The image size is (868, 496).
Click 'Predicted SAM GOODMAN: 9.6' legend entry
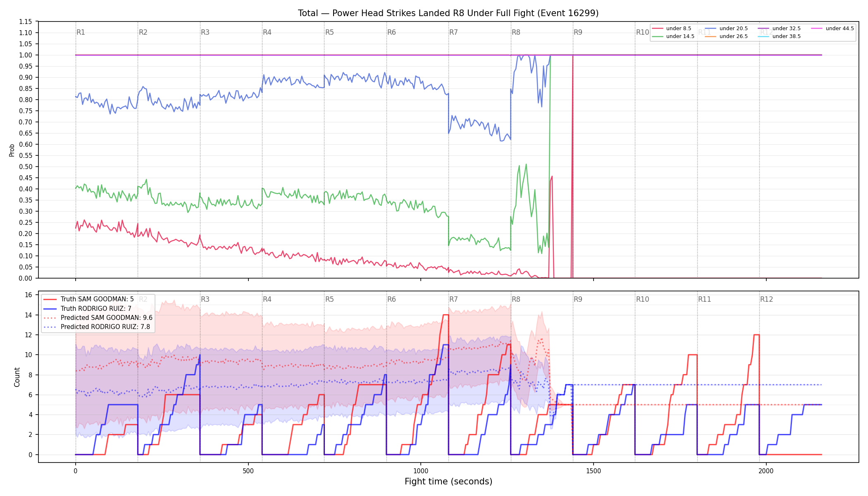(x=107, y=318)
